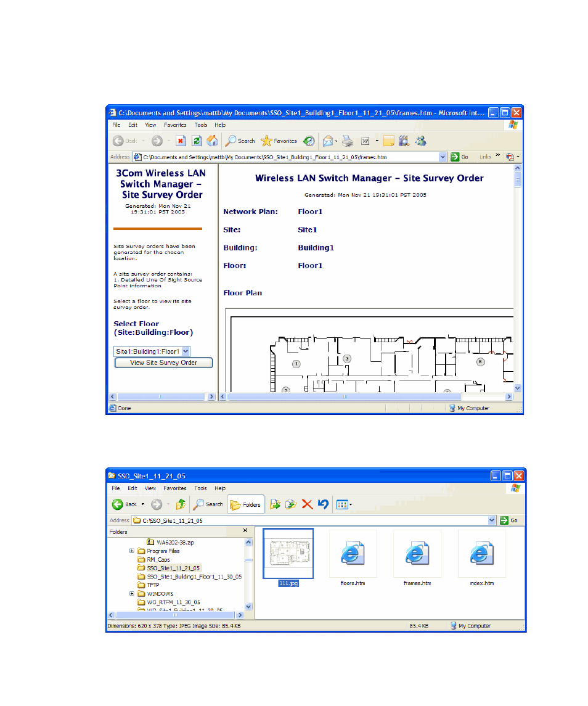Click the Messenger people icon in IE toolbar

point(421,141)
